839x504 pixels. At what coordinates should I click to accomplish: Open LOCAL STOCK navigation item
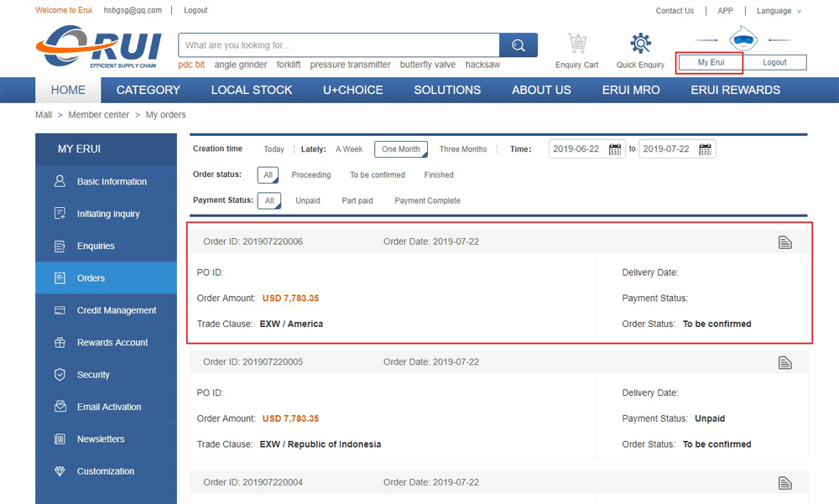(252, 90)
